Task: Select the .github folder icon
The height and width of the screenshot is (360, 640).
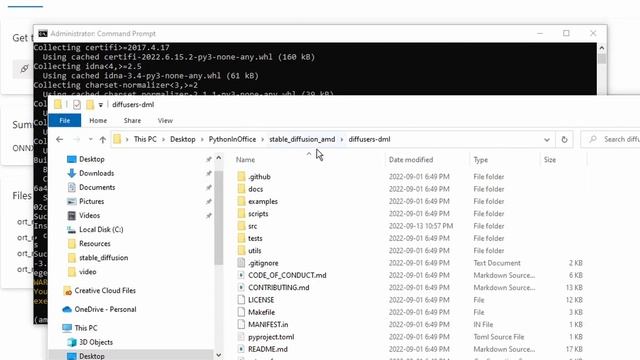Action: [x=241, y=177]
